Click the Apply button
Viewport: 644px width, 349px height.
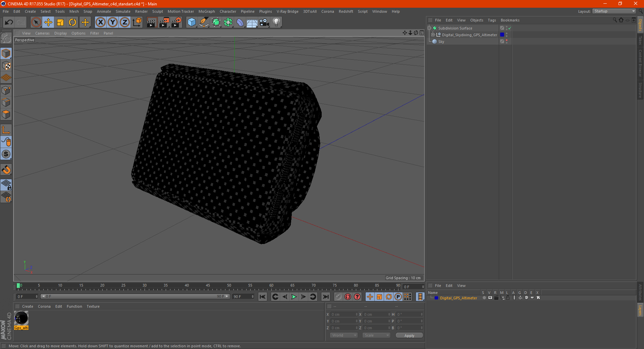(409, 335)
